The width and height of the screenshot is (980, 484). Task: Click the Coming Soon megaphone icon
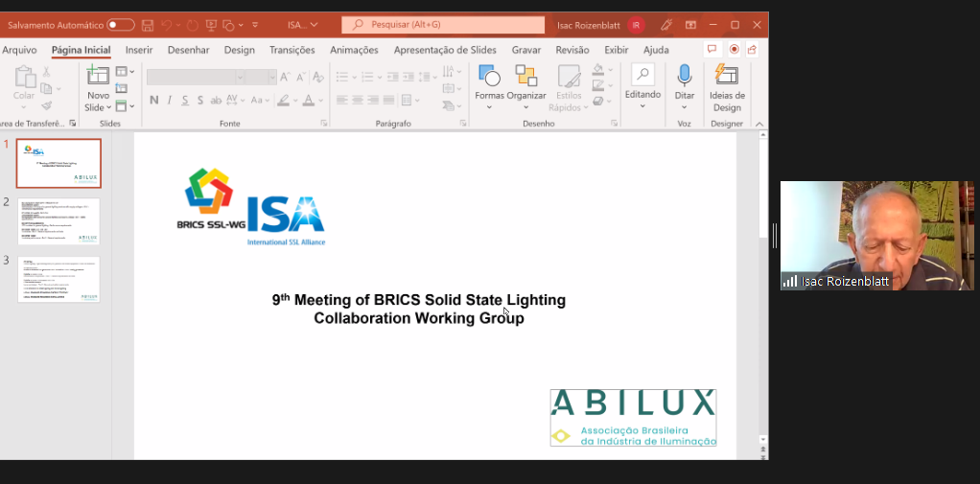tap(666, 25)
